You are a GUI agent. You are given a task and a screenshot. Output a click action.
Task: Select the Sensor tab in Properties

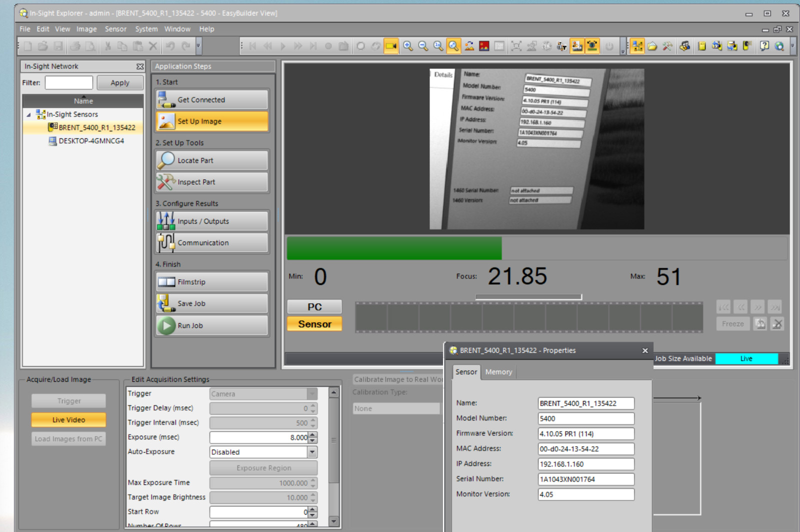coord(466,372)
